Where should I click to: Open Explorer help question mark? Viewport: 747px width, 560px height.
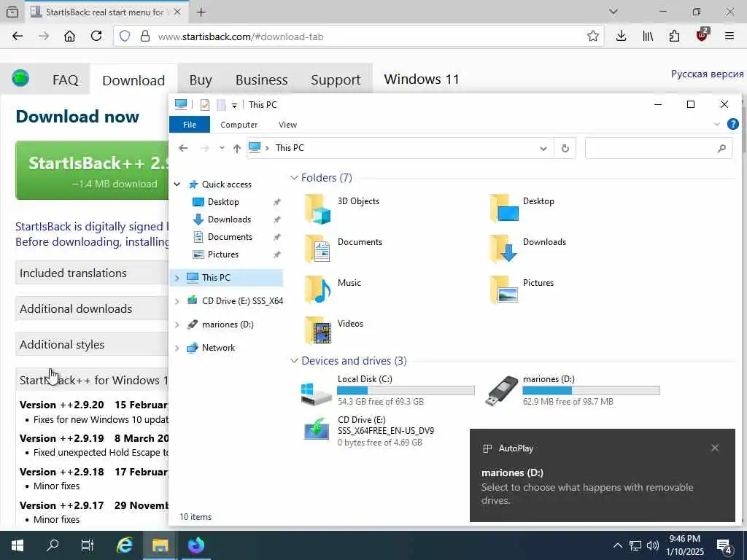(x=732, y=124)
